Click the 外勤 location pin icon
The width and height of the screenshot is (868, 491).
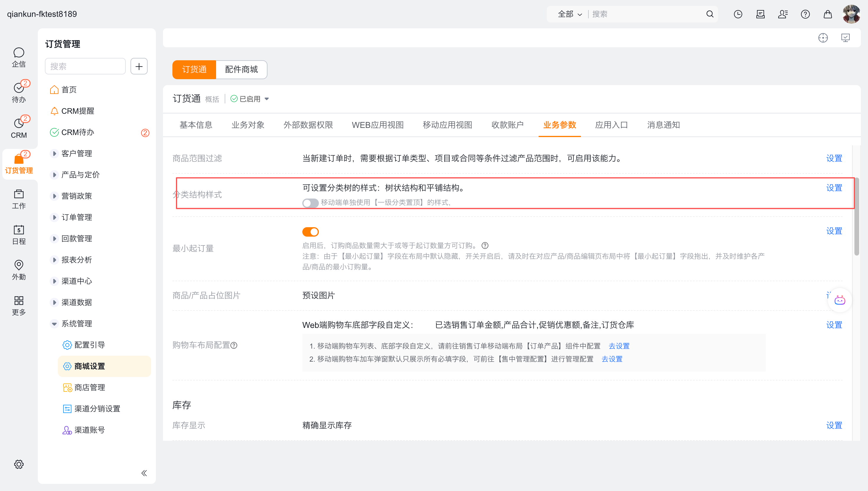click(19, 265)
